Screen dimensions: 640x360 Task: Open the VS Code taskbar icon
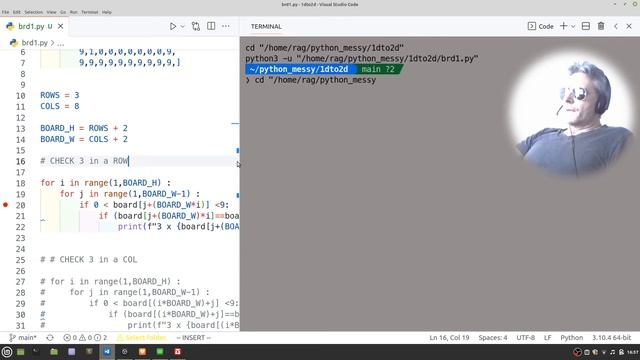click(x=107, y=352)
